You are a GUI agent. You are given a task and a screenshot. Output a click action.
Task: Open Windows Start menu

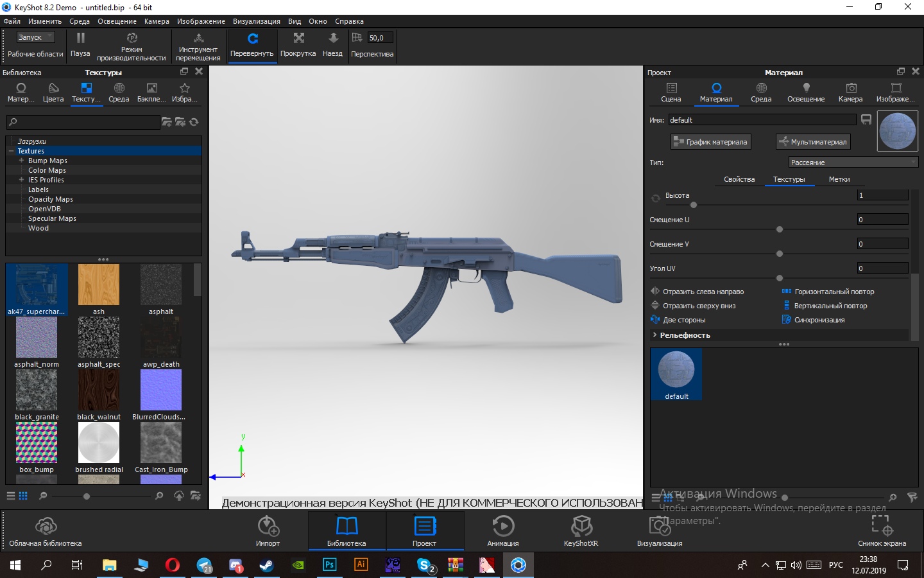click(x=15, y=565)
